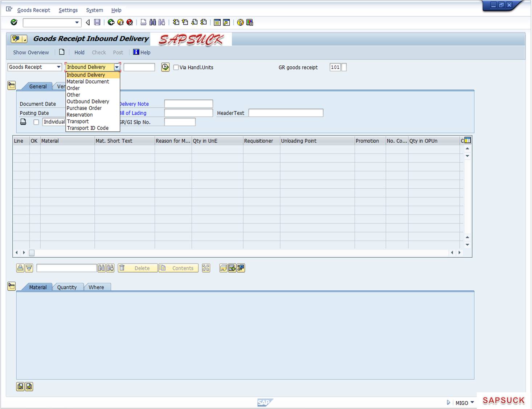
Task: Click the HeaderText input field
Action: click(286, 113)
